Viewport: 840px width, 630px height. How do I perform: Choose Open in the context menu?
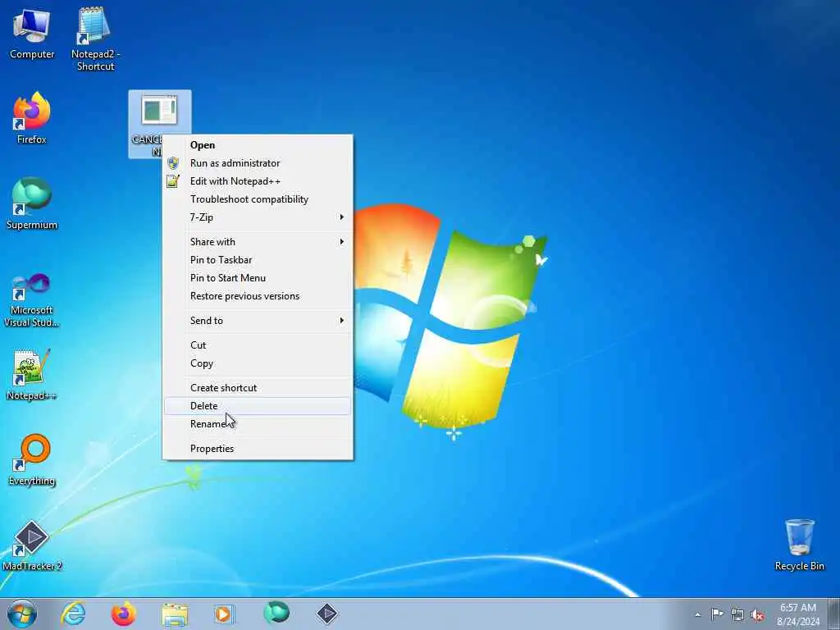257,145
